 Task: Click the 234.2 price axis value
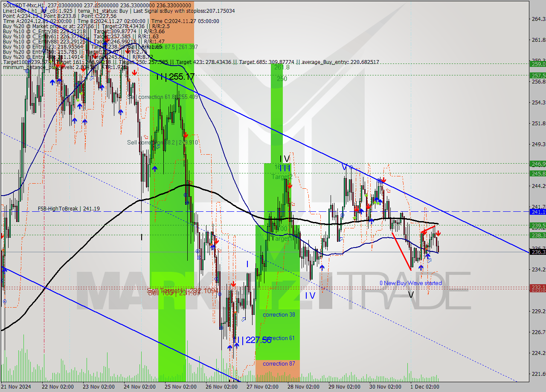tap(538, 270)
